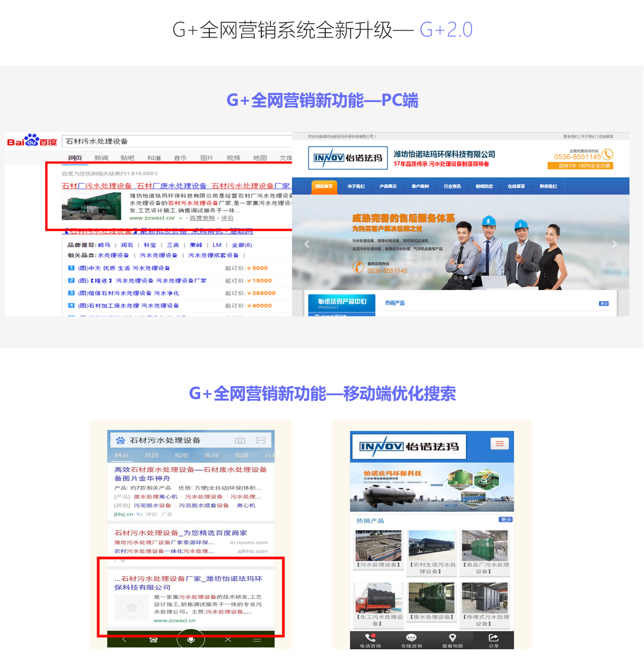Open the mobile site hamburger menu

(x=499, y=444)
